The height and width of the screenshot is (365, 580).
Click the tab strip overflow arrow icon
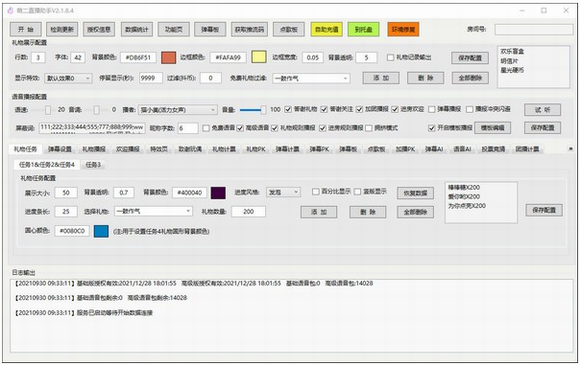pyautogui.click(x=571, y=149)
